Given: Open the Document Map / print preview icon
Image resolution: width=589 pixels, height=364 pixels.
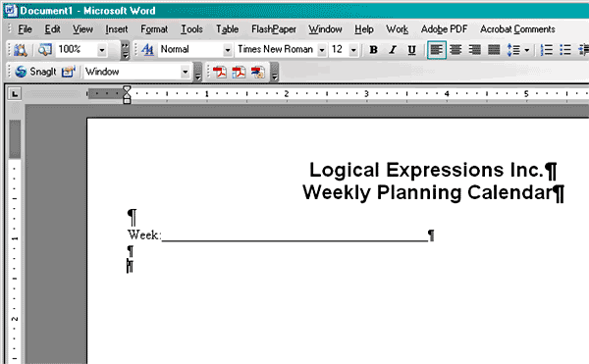Looking at the screenshot, I should point(45,49).
